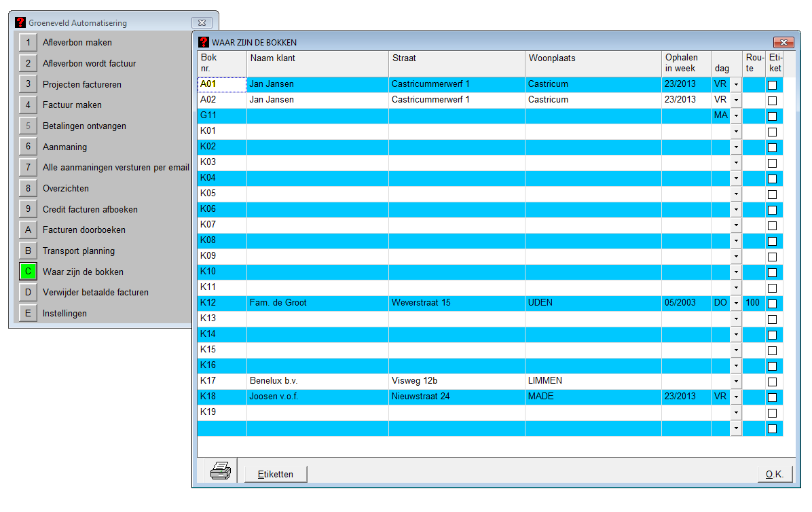The image size is (812, 512).
Task: Open the dag dropdown for Joosen v.o.f.
Action: tap(736, 397)
